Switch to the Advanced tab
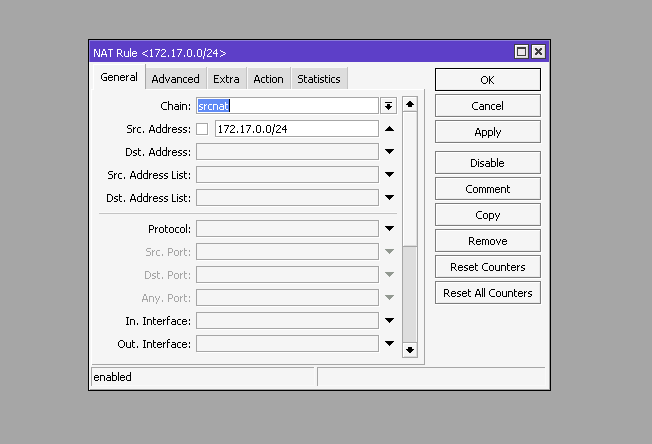The image size is (652, 444). pyautogui.click(x=175, y=79)
